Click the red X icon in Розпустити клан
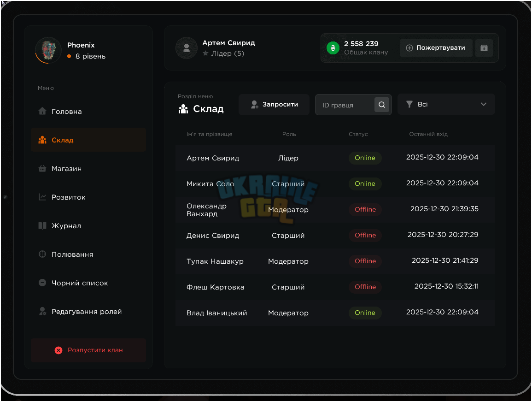The height and width of the screenshot is (402, 532). [58, 350]
